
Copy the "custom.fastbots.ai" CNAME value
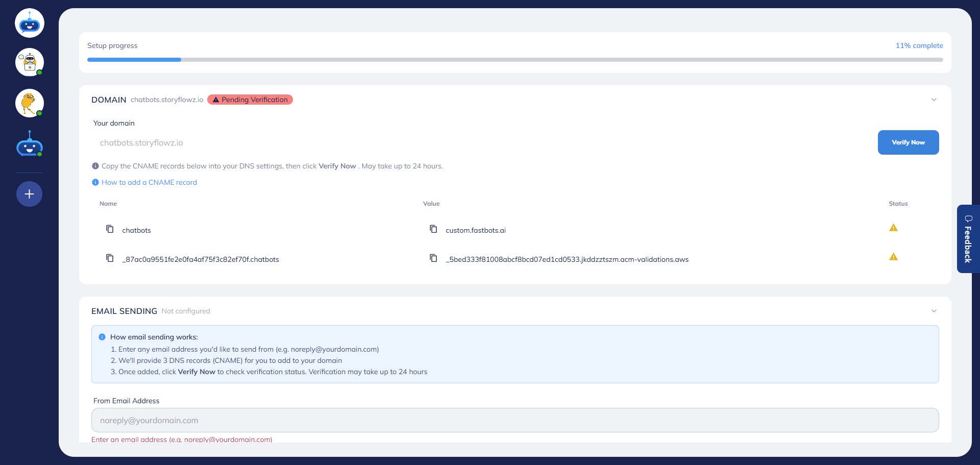click(x=433, y=229)
